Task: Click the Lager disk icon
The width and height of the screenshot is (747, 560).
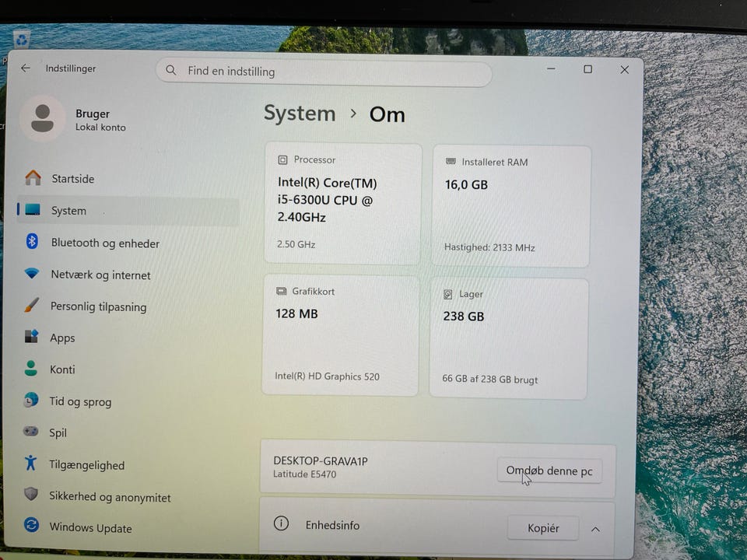Action: (x=448, y=294)
